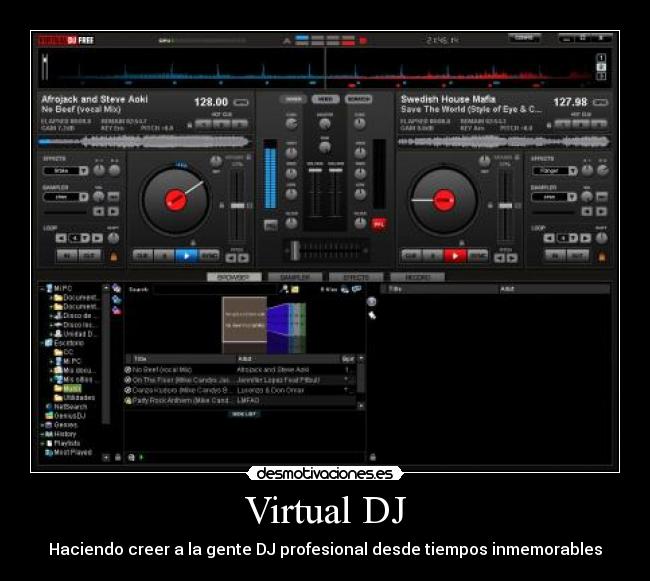
Task: Click right channel volume fader
Action: [x=335, y=170]
